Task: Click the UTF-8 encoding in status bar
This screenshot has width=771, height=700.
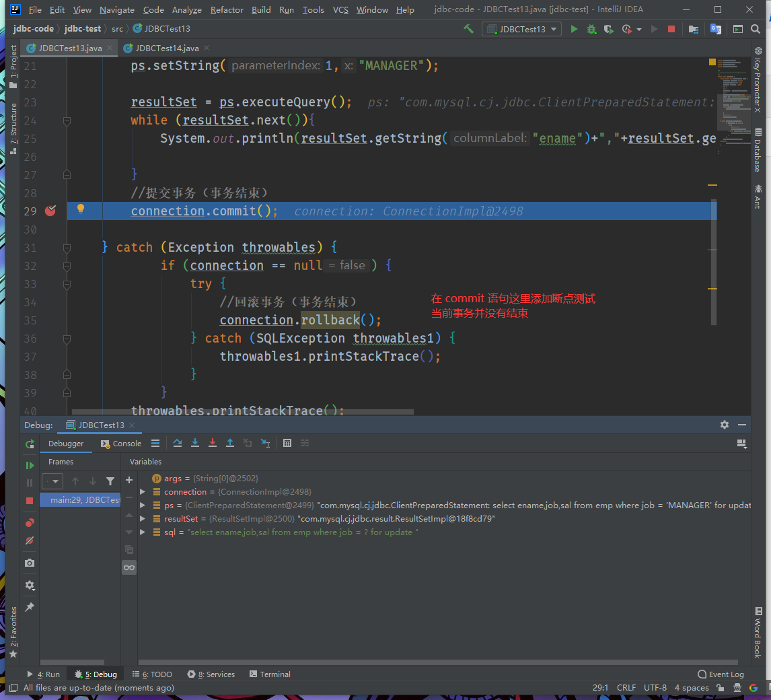Action: [x=655, y=688]
